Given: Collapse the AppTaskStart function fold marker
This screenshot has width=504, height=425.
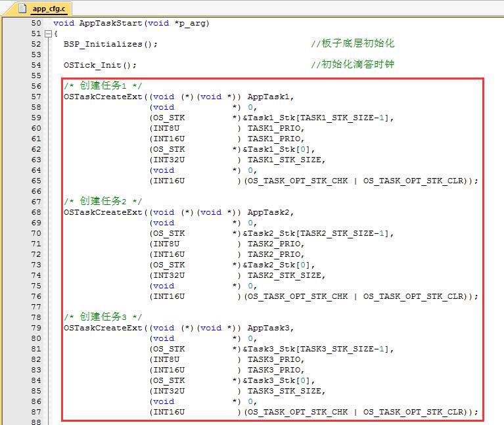Looking at the screenshot, I should click(x=48, y=34).
